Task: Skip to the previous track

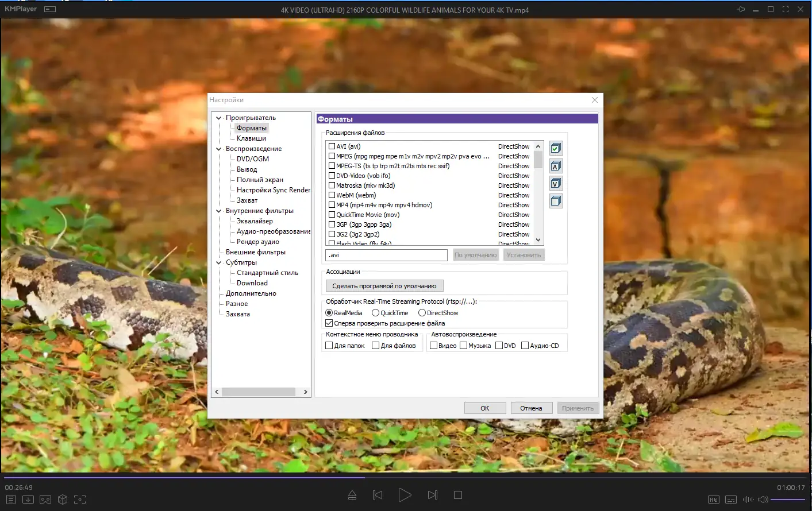Action: 378,495
